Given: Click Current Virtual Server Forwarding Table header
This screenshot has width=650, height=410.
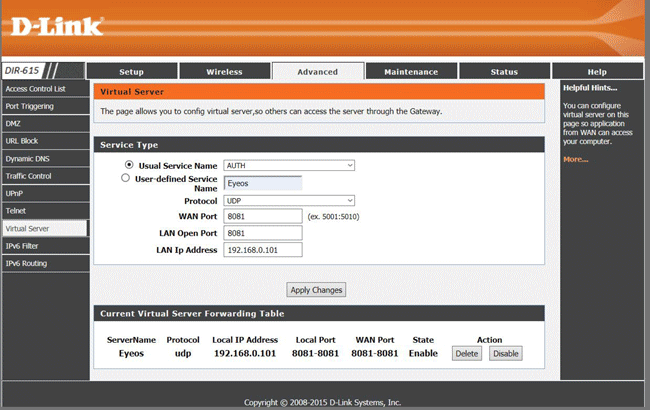Looking at the screenshot, I should (319, 313).
